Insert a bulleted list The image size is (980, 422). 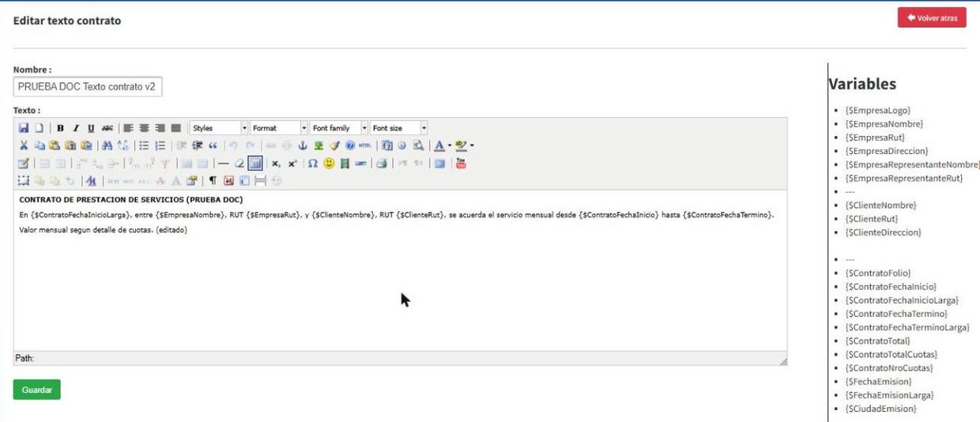144,145
